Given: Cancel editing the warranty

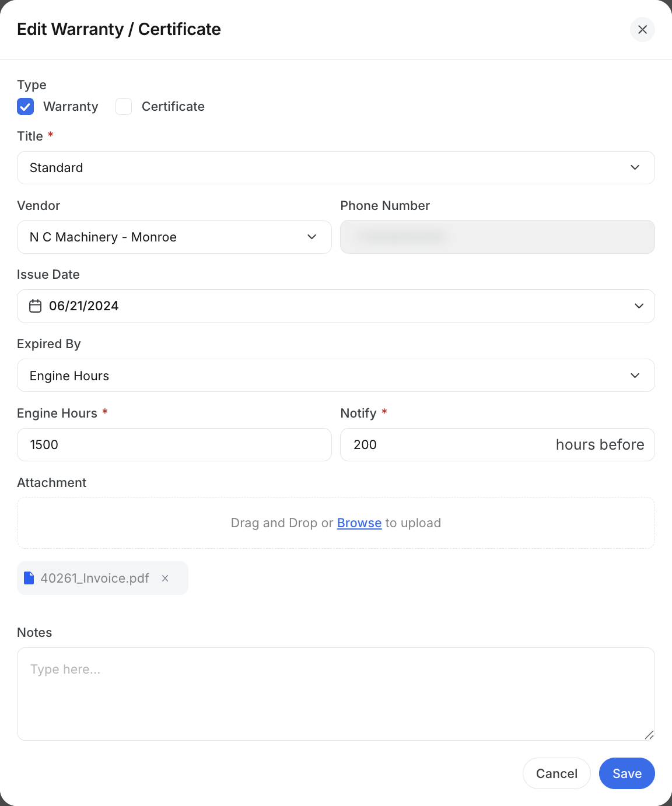Looking at the screenshot, I should (556, 773).
